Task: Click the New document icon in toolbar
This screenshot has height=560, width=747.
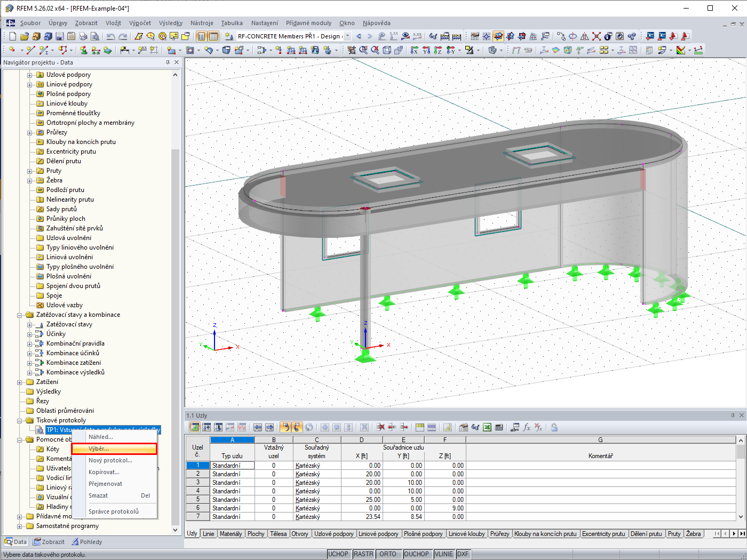Action: click(13, 36)
